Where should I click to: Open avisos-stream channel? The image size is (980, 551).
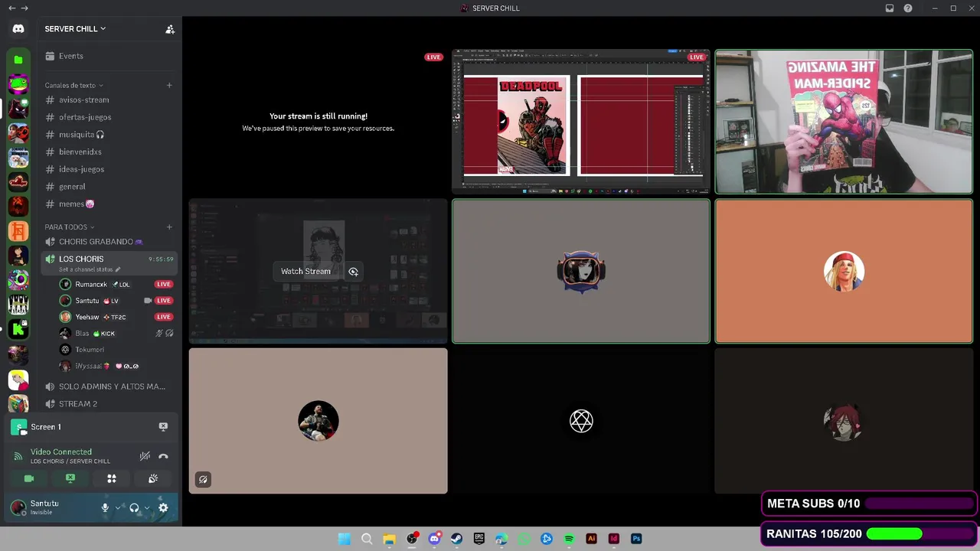point(109,99)
